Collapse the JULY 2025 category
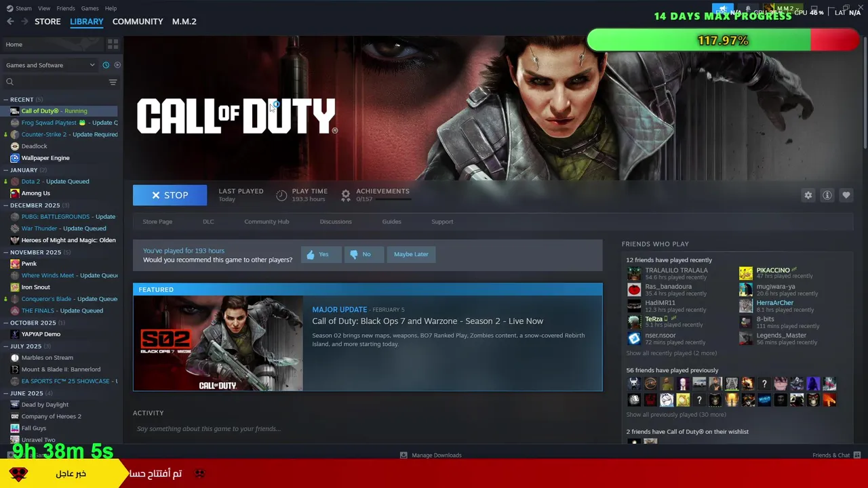 coord(6,346)
